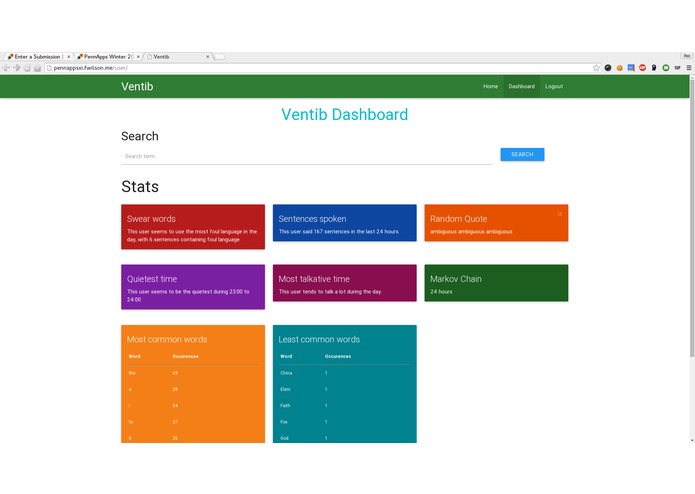Viewport: 695px width, 494px height.
Task: Open the blue square extension icon
Action: (631, 68)
